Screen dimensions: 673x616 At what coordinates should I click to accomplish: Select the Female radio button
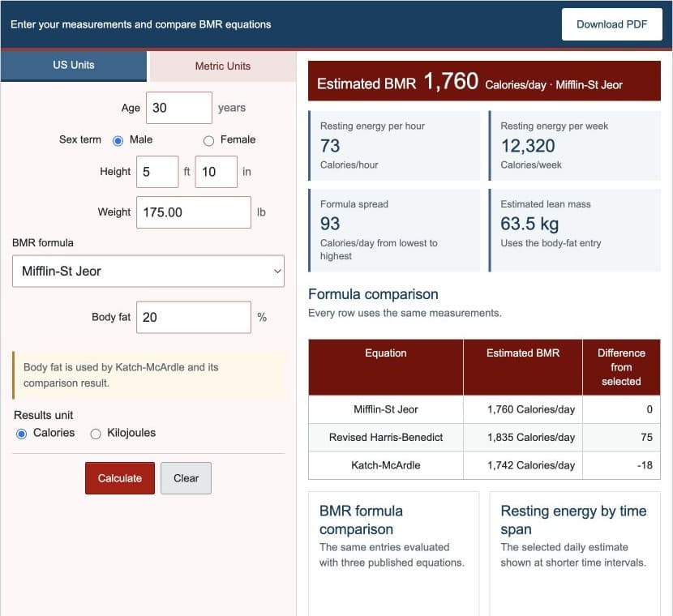(208, 140)
